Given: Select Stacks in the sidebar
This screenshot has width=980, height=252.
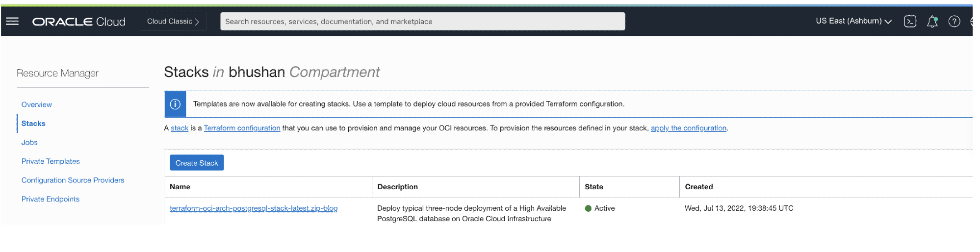Looking at the screenshot, I should coord(33,124).
